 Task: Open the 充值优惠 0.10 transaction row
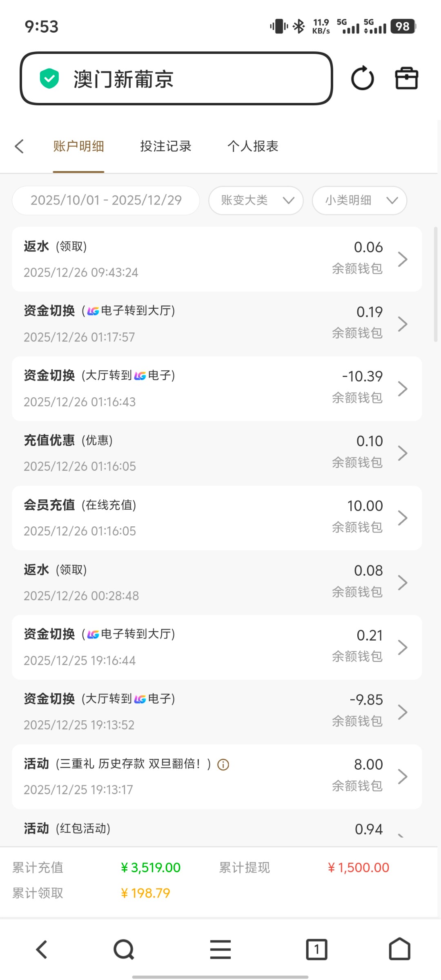[216, 453]
